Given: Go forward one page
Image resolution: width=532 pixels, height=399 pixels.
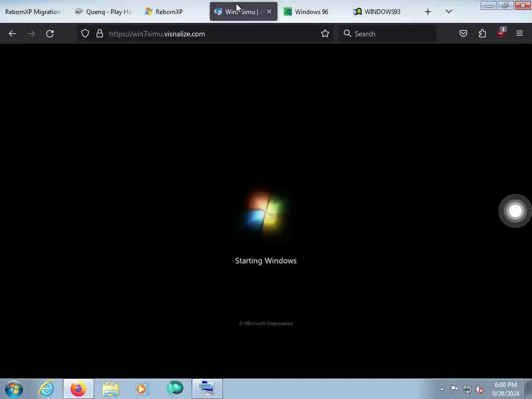Looking at the screenshot, I should tap(31, 34).
